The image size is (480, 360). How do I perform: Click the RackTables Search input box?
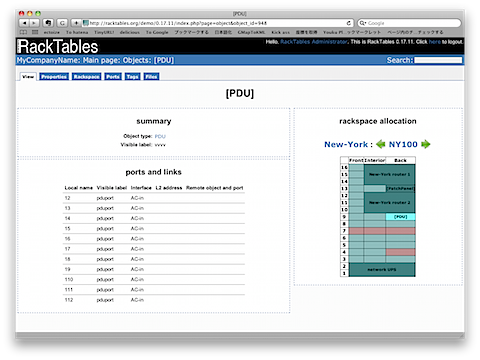click(438, 60)
